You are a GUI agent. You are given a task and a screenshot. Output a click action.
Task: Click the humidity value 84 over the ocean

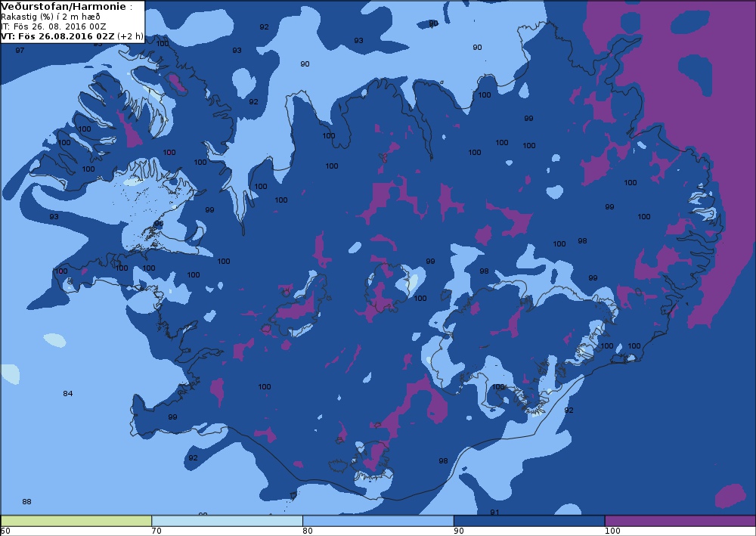pos(67,393)
